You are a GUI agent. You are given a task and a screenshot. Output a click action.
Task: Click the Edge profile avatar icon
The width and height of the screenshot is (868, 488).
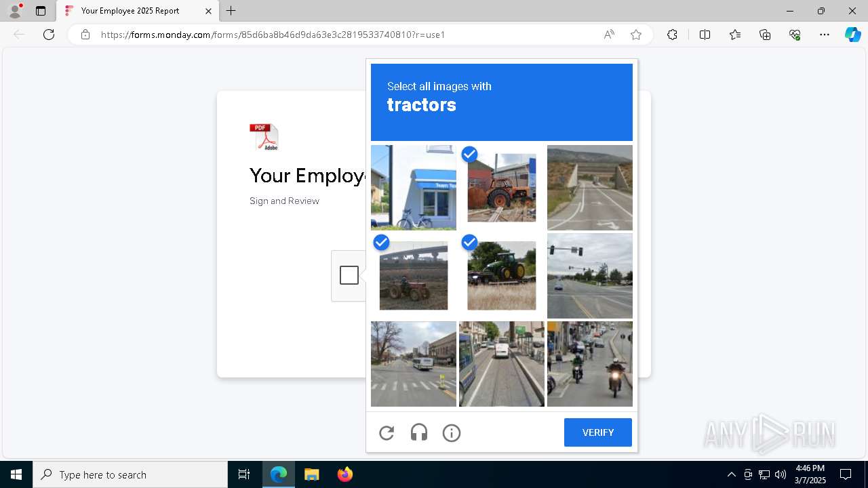coord(15,11)
